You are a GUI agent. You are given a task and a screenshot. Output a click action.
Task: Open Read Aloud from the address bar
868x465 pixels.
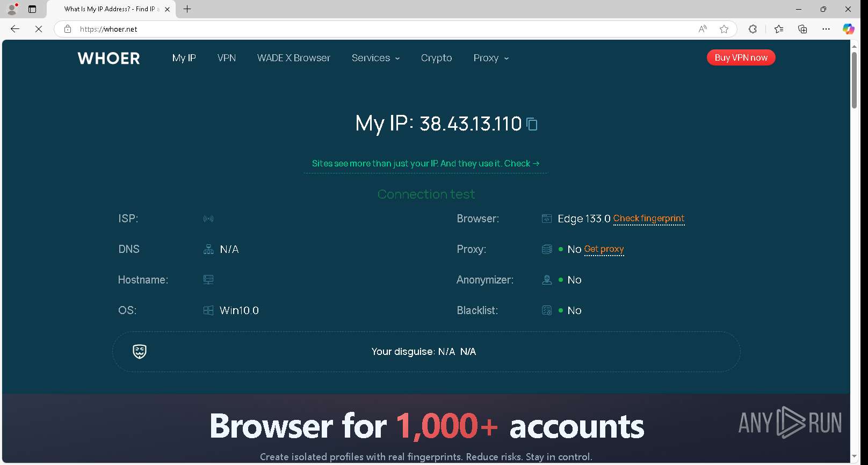(703, 29)
